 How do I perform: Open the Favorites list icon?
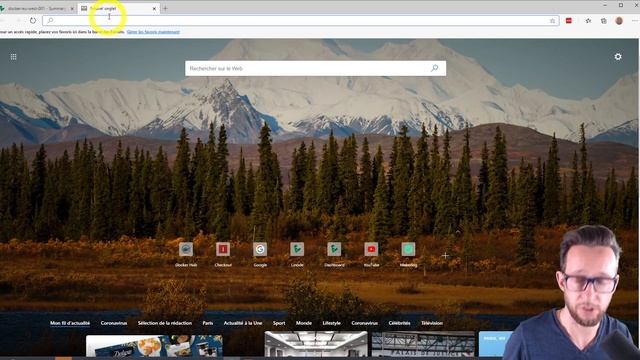click(x=588, y=20)
